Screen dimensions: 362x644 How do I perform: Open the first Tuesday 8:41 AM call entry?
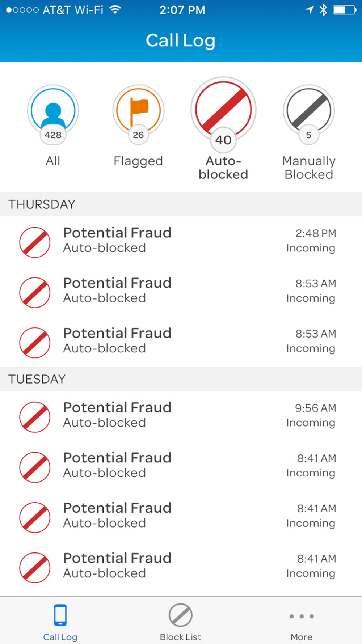pyautogui.click(x=181, y=465)
